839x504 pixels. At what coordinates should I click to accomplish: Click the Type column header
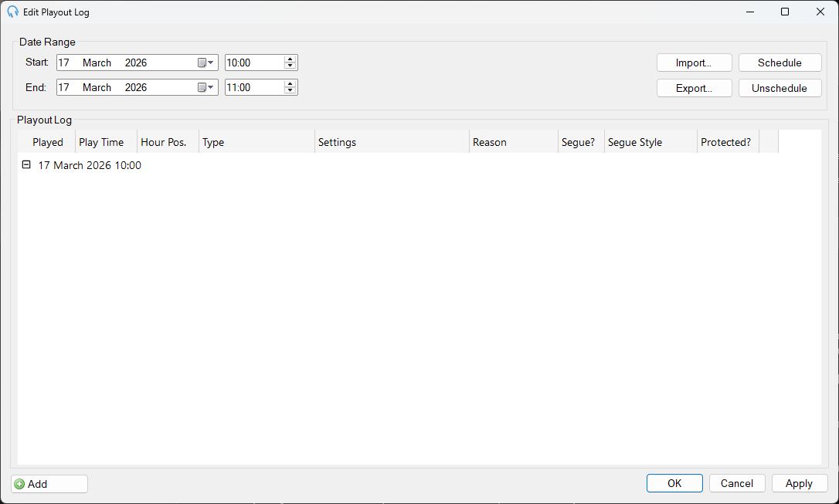point(256,142)
